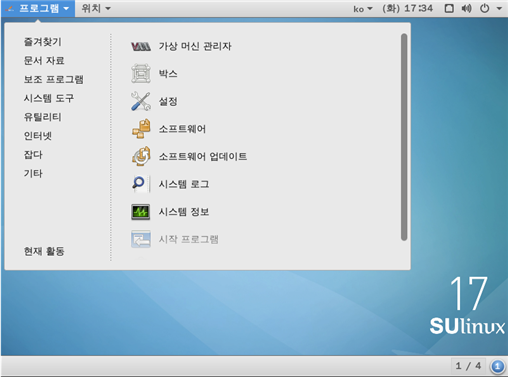Select the 잡다 category
The image size is (508, 381).
pyautogui.click(x=33, y=155)
